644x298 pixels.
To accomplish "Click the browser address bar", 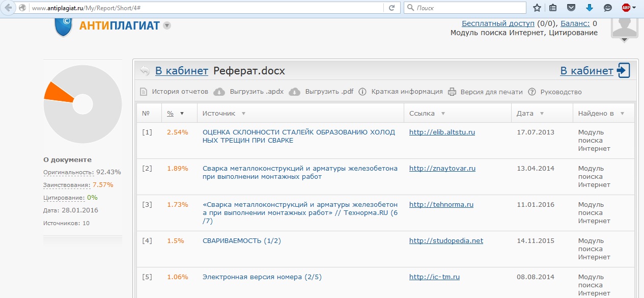I will tap(206, 8).
